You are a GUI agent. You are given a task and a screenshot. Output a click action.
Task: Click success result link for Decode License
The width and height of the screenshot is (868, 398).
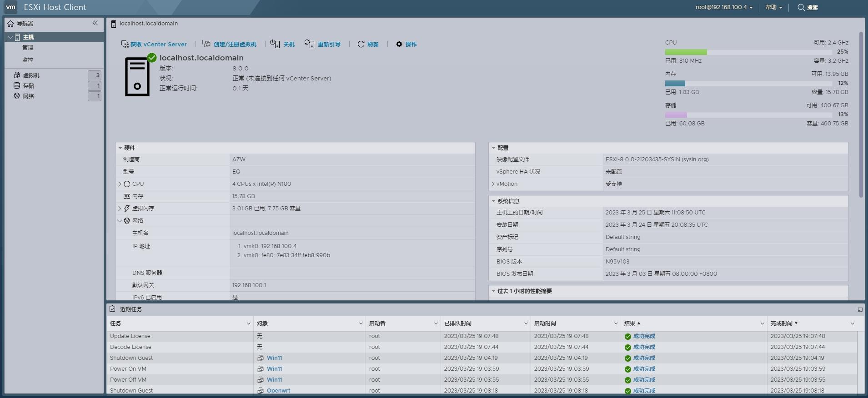point(644,347)
